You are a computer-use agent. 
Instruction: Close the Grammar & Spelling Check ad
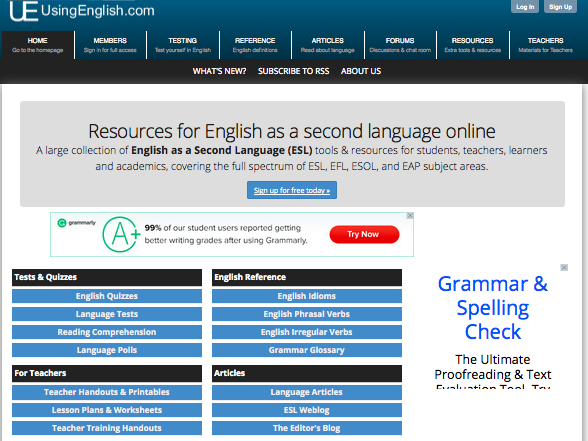pos(564,267)
